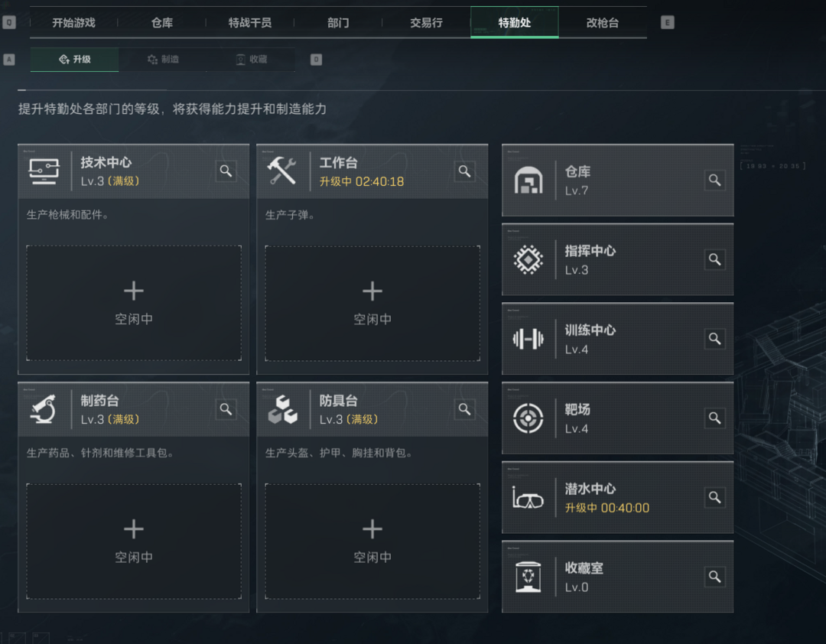Select the 制造 sub-tab
Screen dimensions: 826x644
[x=162, y=60]
